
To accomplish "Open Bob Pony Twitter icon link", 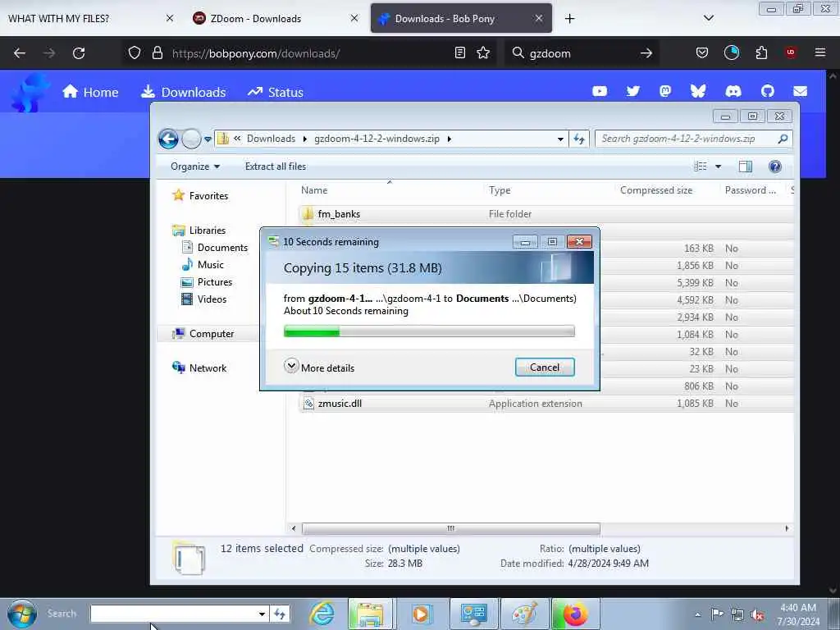I will tap(633, 92).
